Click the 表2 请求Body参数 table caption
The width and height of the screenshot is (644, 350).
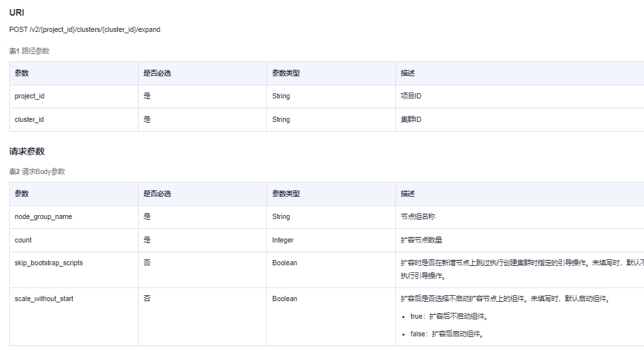tap(37, 171)
